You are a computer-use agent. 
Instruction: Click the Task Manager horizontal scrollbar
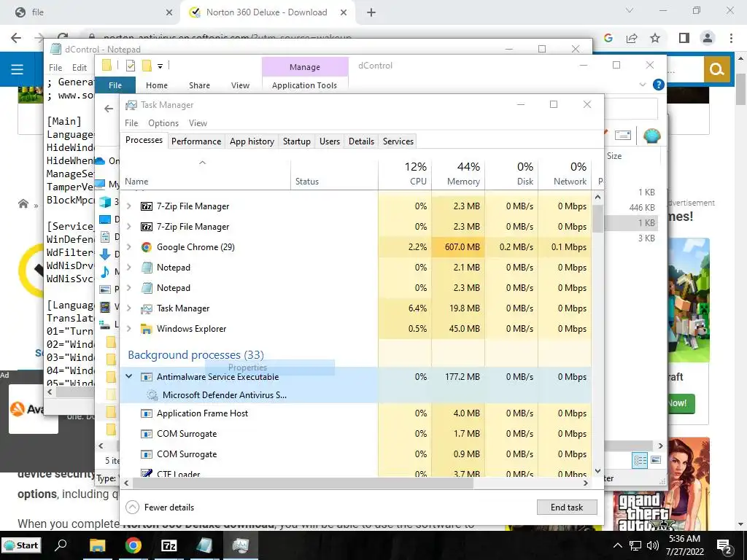point(303,483)
